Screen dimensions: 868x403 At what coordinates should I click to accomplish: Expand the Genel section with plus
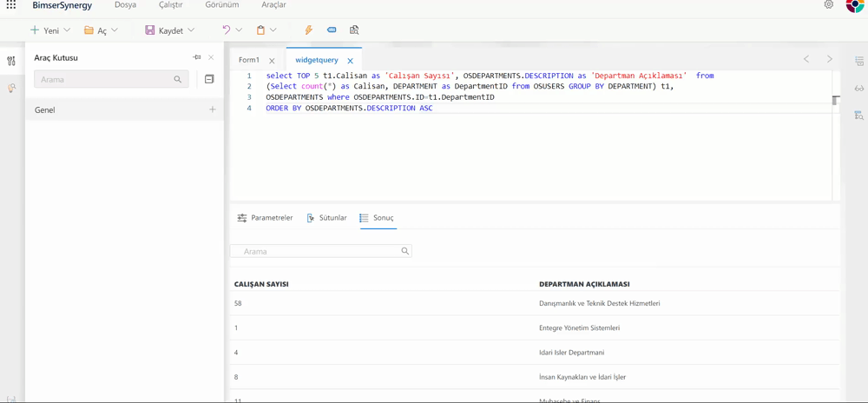pyautogui.click(x=213, y=110)
